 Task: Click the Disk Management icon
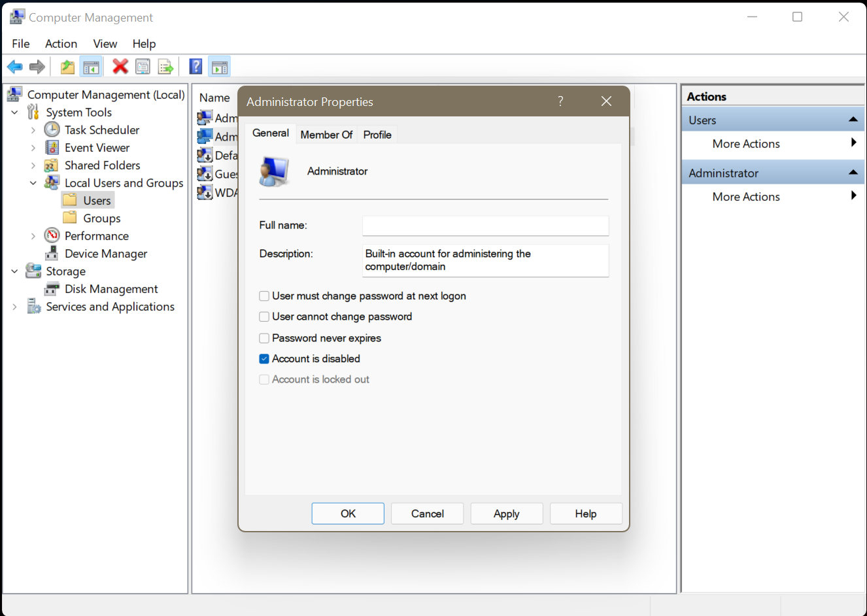pos(52,288)
